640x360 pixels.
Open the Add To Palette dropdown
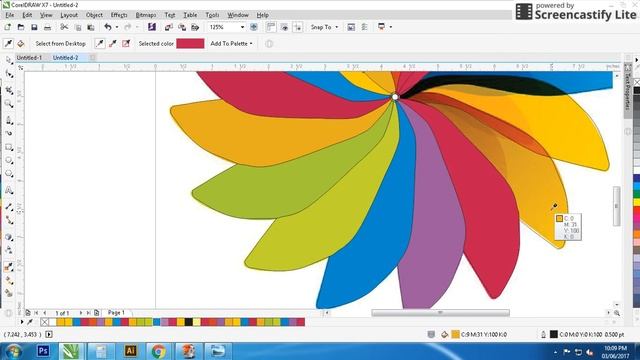pyautogui.click(x=231, y=44)
